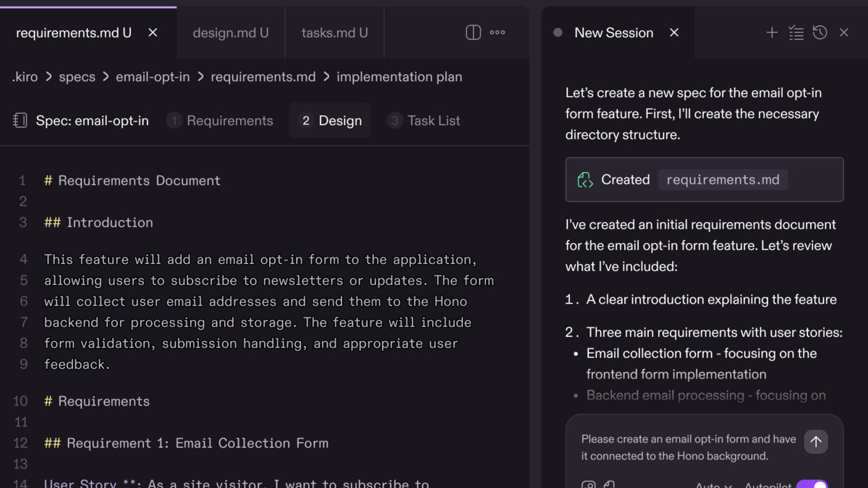Click the '# Requirements' heading on line 10
The image size is (868, 488).
pos(97,401)
